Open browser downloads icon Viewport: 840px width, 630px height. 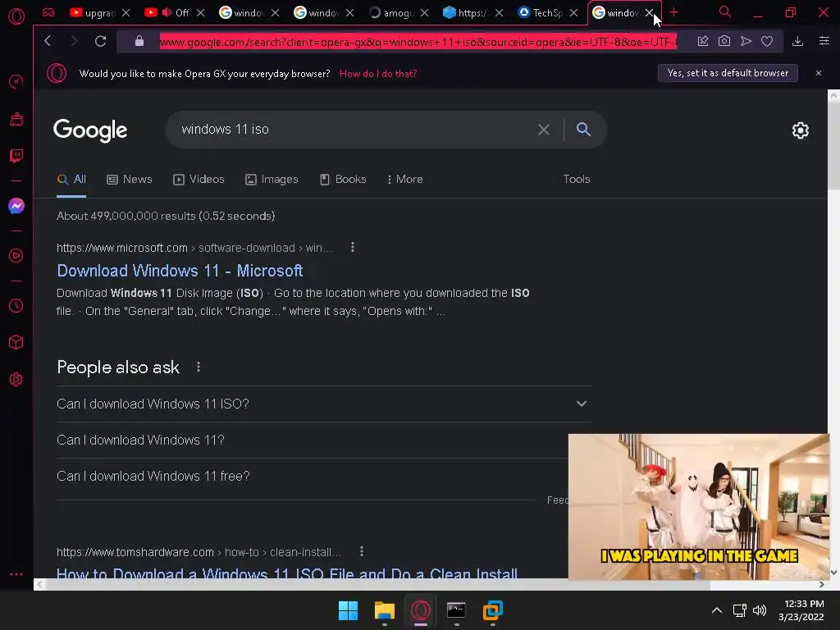click(797, 41)
